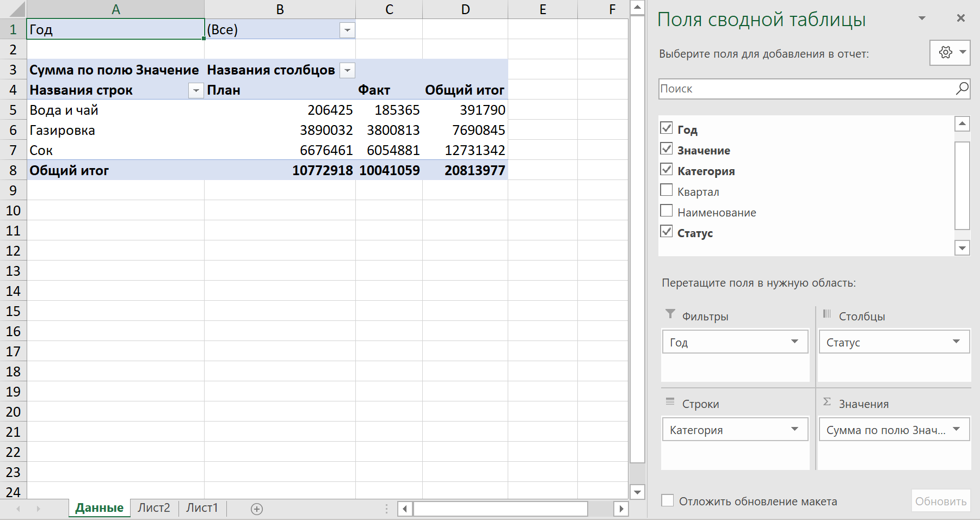Select row 8 header
This screenshot has height=520, width=980.
pos(13,170)
